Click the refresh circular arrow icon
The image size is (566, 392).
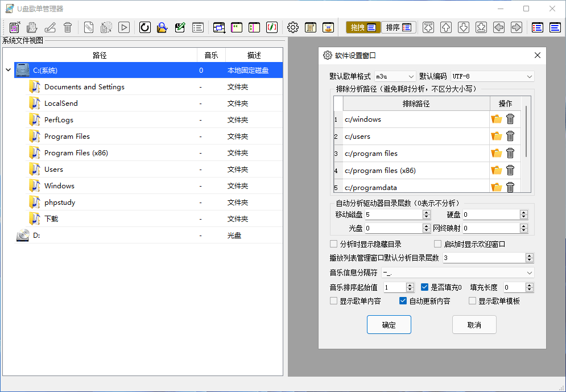click(145, 27)
